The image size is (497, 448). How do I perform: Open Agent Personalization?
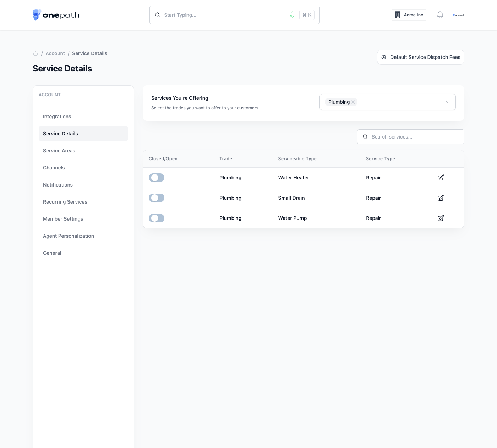point(83,236)
